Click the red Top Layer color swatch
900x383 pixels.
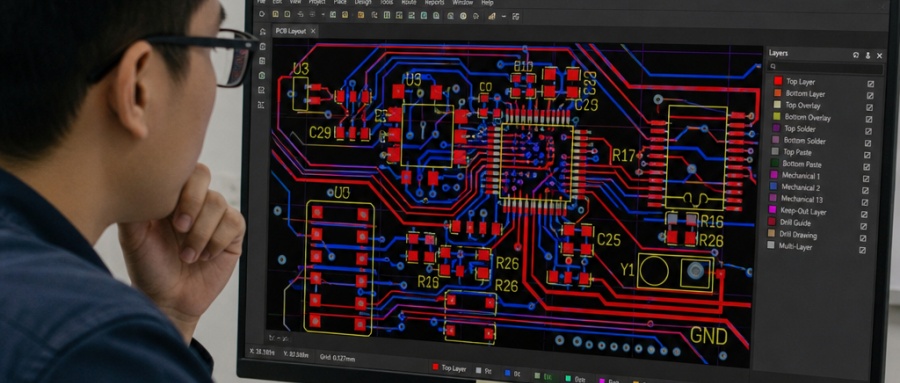(778, 81)
